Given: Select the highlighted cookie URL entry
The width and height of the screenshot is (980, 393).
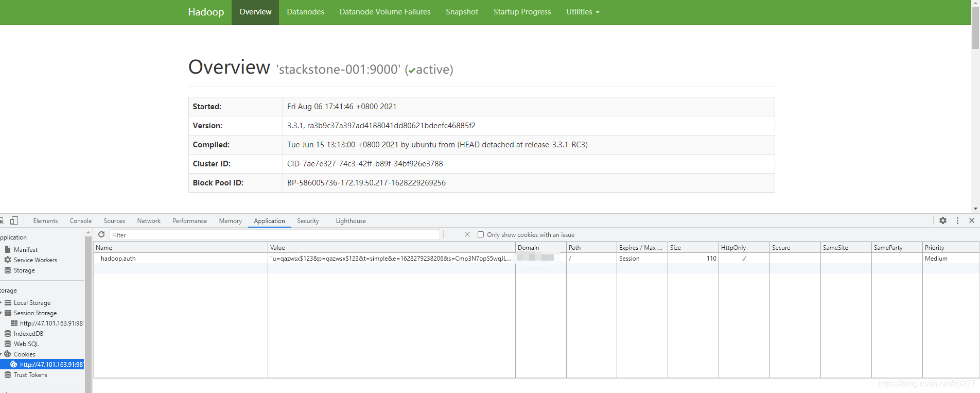Looking at the screenshot, I should [42, 365].
